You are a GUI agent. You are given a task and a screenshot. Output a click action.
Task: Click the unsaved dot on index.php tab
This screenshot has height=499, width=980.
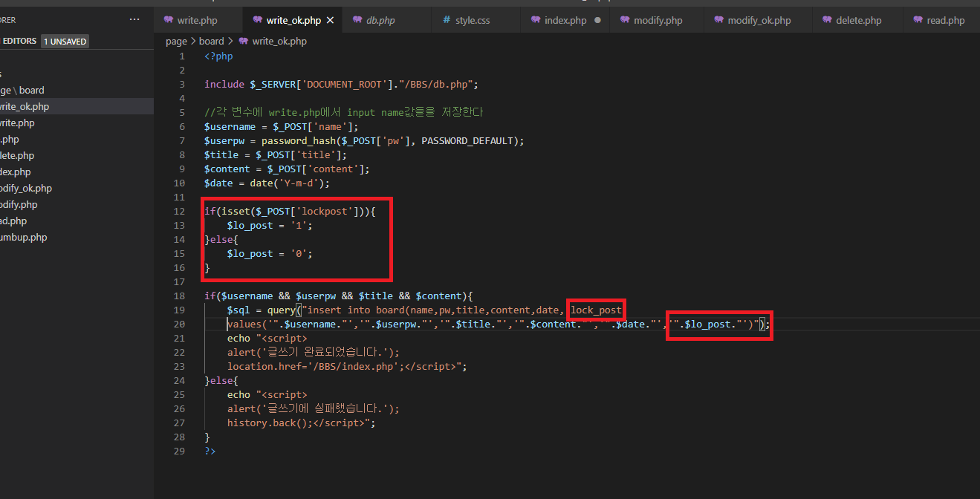coord(597,20)
